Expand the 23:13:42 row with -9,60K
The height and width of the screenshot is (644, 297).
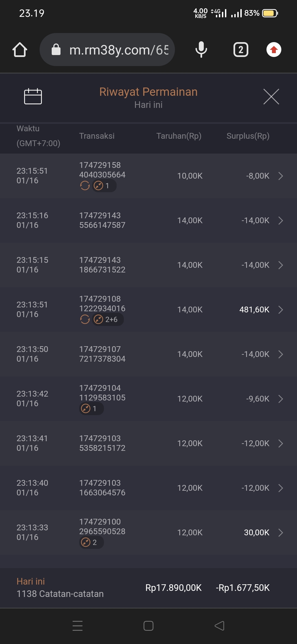coord(280,399)
